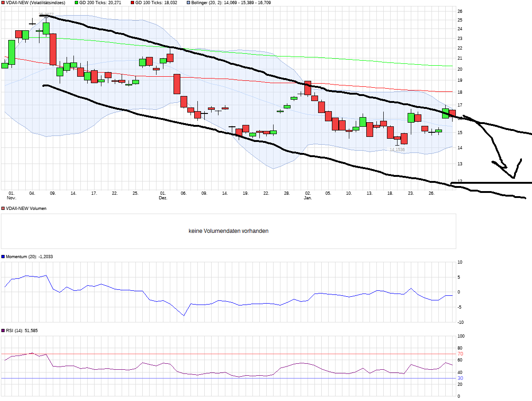Click the GD 200 green legend swatch

click(x=76, y=3)
